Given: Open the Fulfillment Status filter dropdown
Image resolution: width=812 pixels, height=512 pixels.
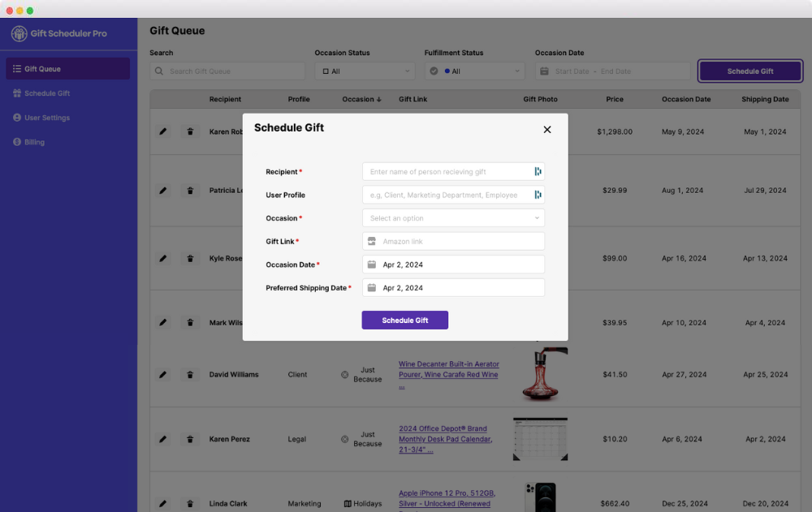Looking at the screenshot, I should (x=474, y=71).
